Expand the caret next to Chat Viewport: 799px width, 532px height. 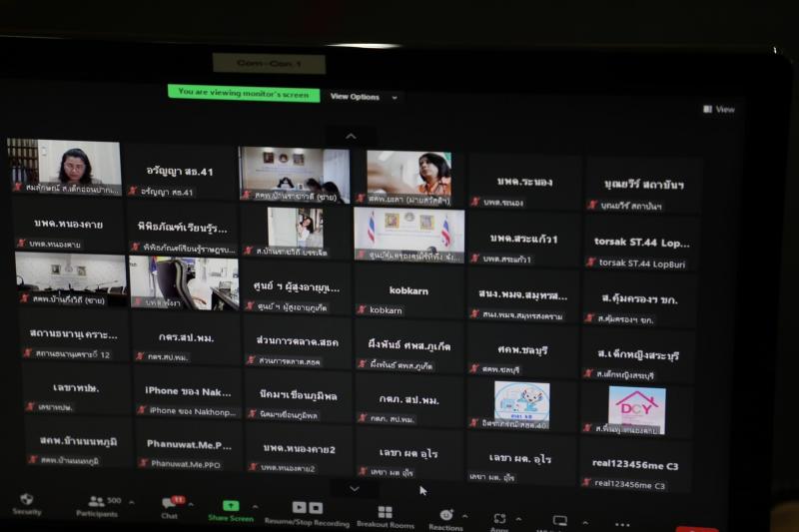coord(191,504)
